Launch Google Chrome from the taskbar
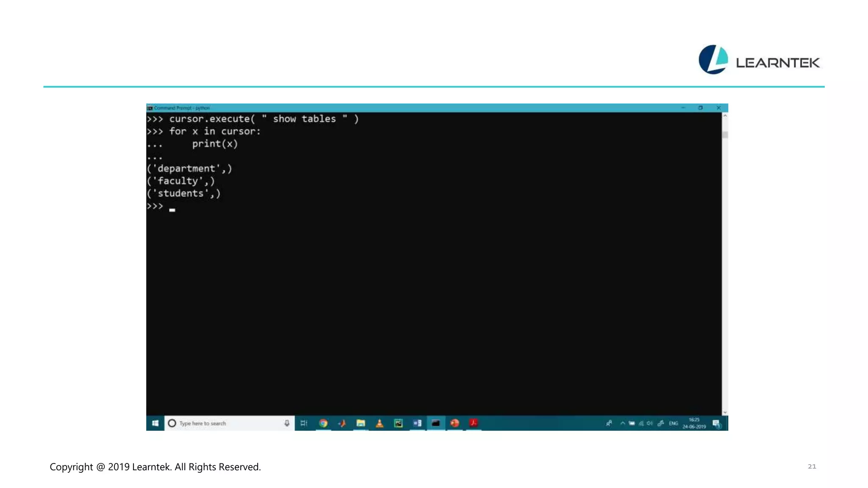 [x=323, y=423]
